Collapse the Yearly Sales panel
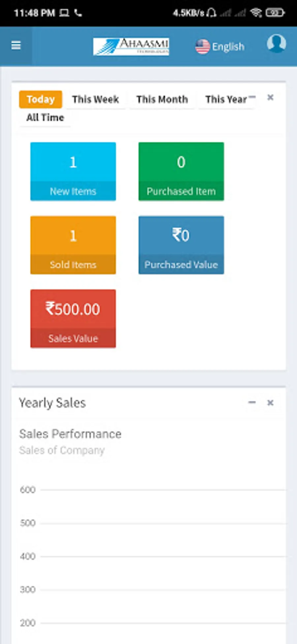Image resolution: width=297 pixels, height=644 pixels. [x=252, y=402]
